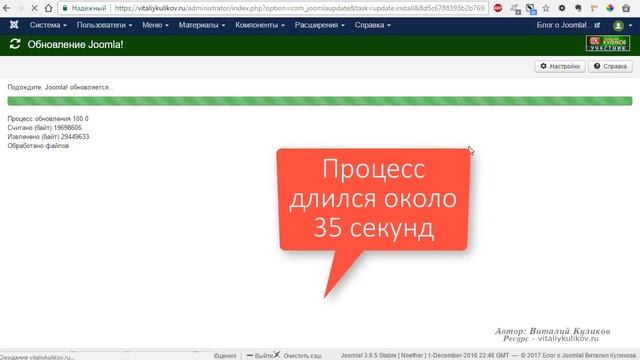
Task: Open the Пользователи menu
Action: point(104,25)
